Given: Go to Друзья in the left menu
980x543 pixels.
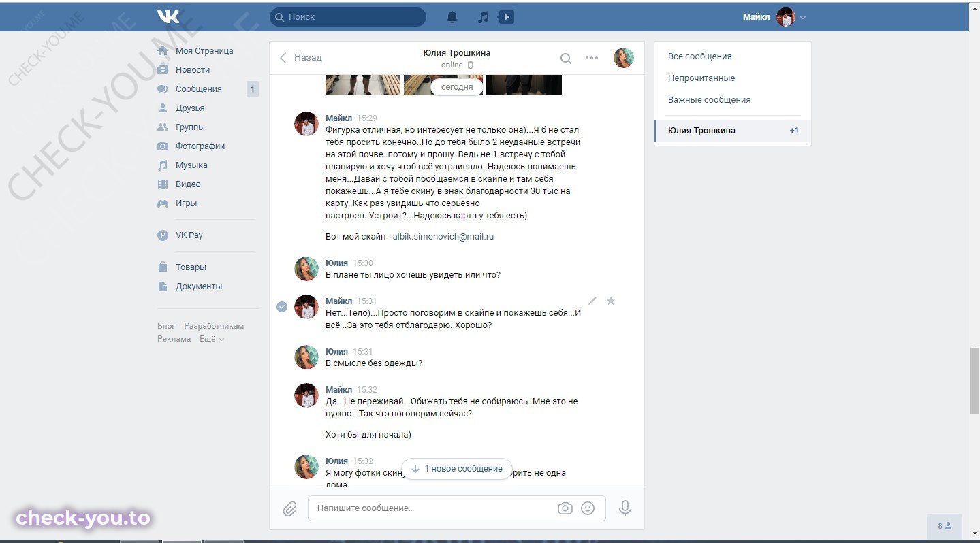Looking at the screenshot, I should tap(190, 108).
